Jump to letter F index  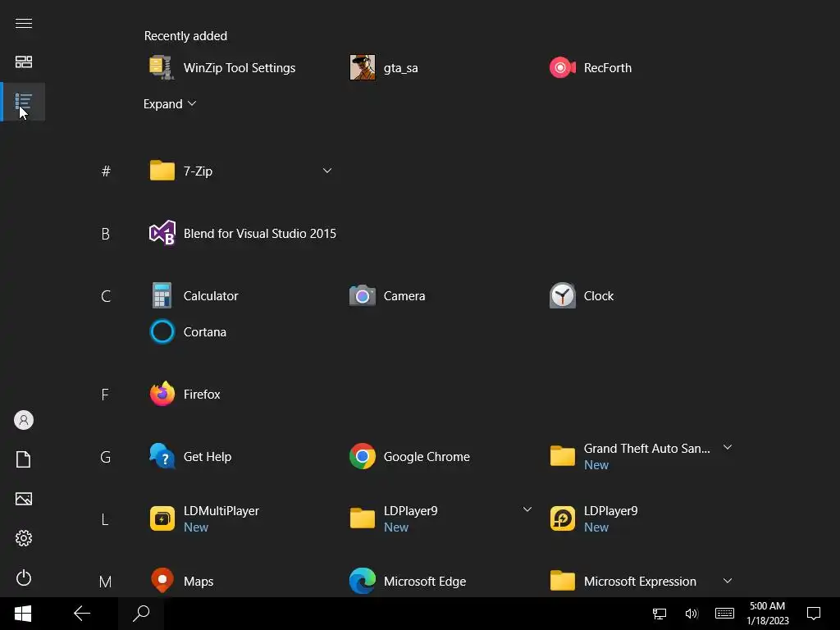105,395
